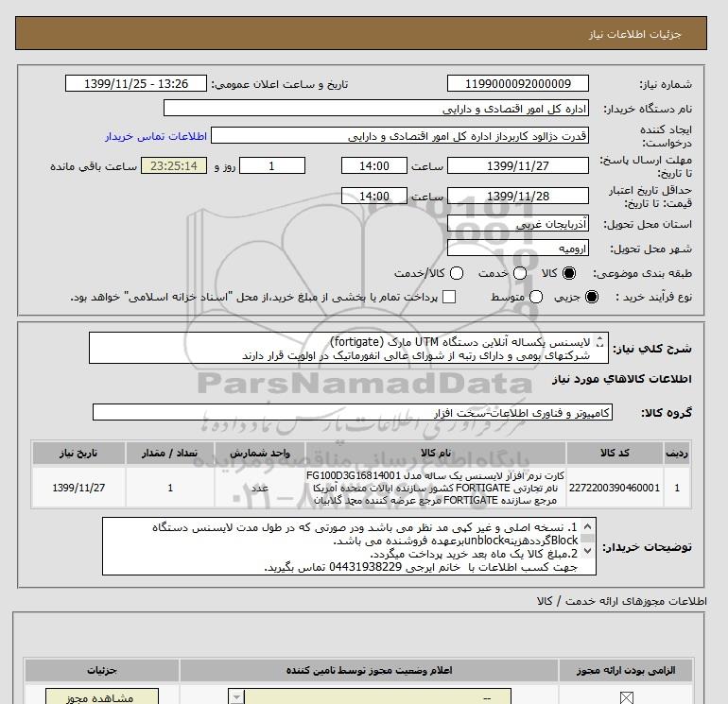Select the خدمت radio button
Image resolution: width=728 pixels, height=704 pixels.
[x=520, y=273]
